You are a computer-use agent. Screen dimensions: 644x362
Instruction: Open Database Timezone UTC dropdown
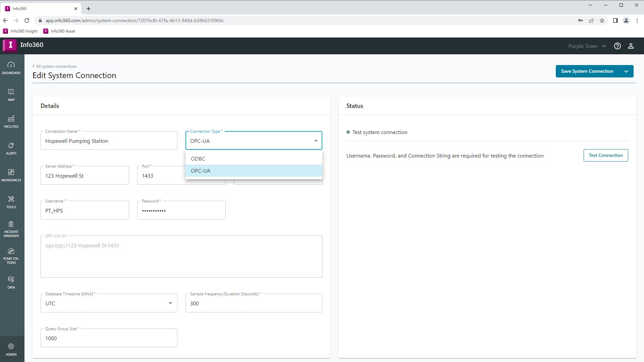coord(109,303)
